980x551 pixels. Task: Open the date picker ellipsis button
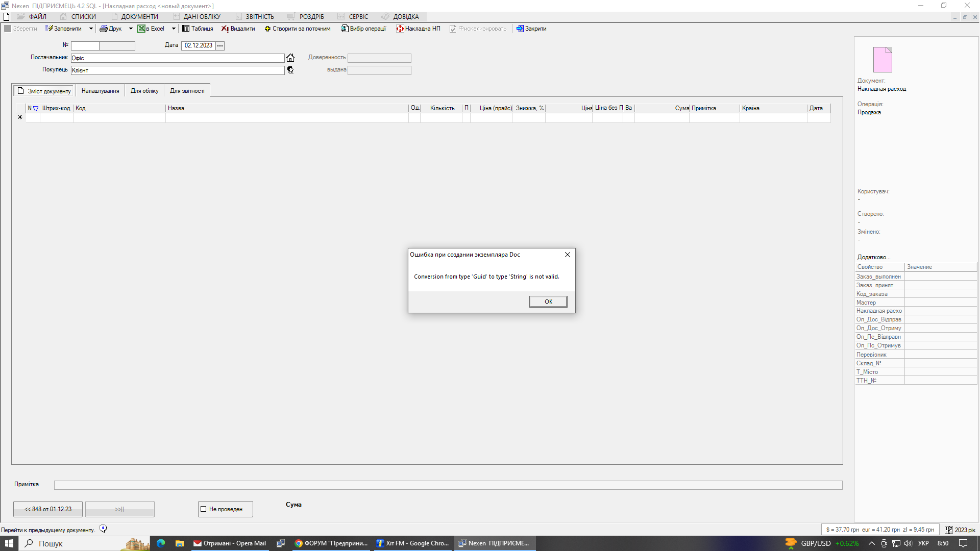click(x=220, y=45)
